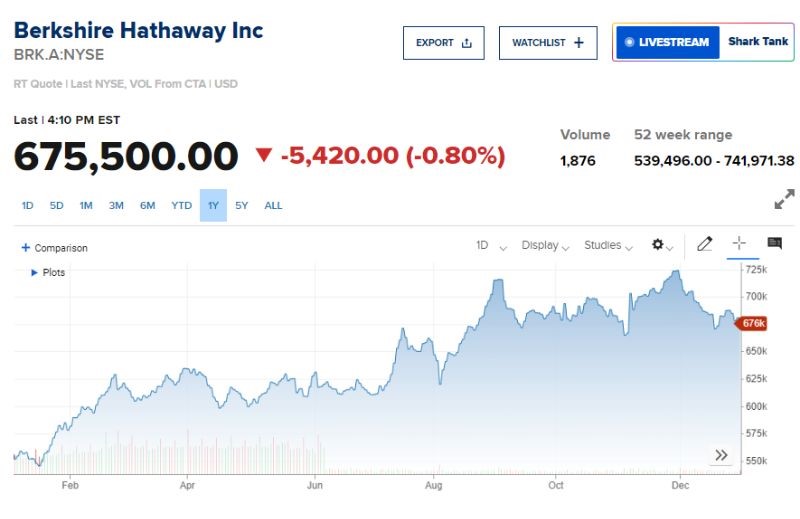Image resolution: width=800 pixels, height=519 pixels.
Task: Add stock to Watchlist
Action: (547, 43)
